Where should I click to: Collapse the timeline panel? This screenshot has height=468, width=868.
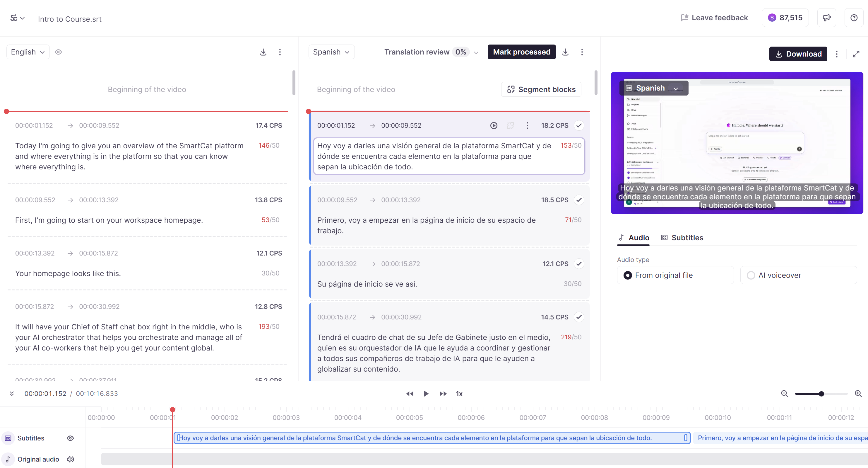[12, 394]
